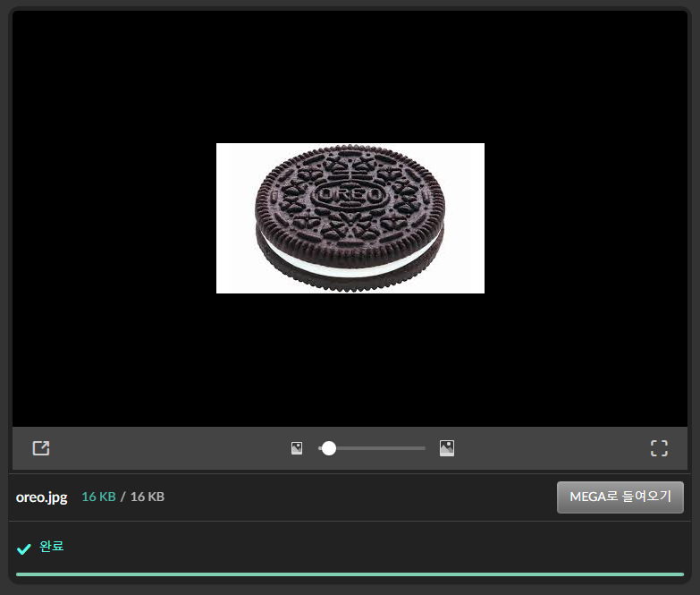Click the oreo.jpg file name
Viewport: 700px width, 595px height.
41,497
